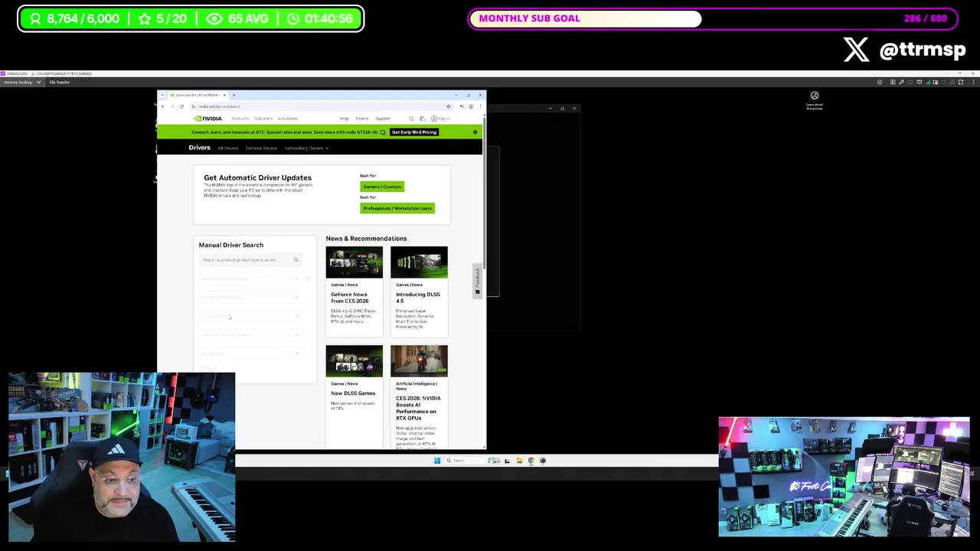The width and height of the screenshot is (980, 551).
Task: Open the Operating System dropdown
Action: tap(250, 334)
